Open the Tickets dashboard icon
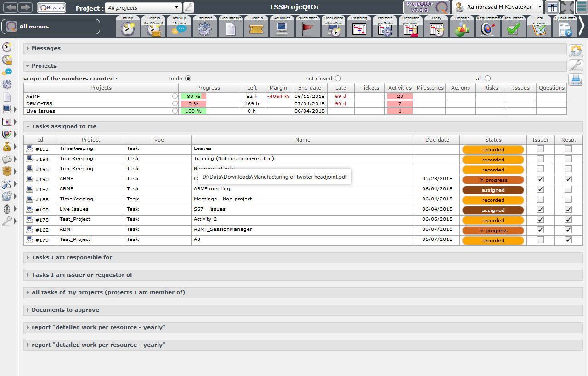This screenshot has width=588, height=376. 153,29
